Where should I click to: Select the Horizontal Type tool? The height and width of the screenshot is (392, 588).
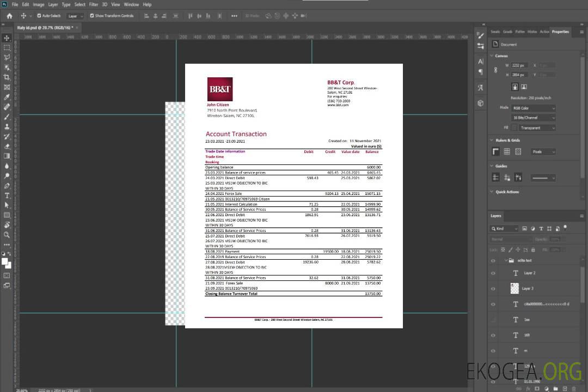point(7,195)
